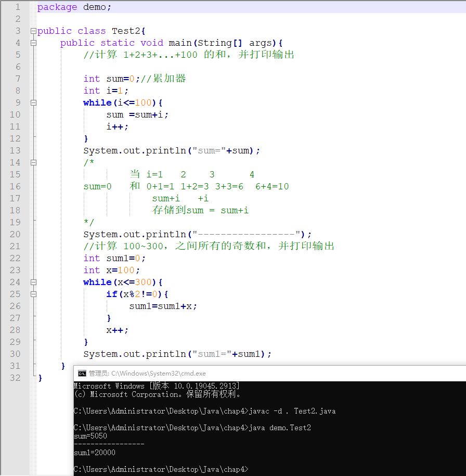Collapse the while(i<=100) fold marker
Image resolution: width=466 pixels, height=476 pixels.
[33, 103]
